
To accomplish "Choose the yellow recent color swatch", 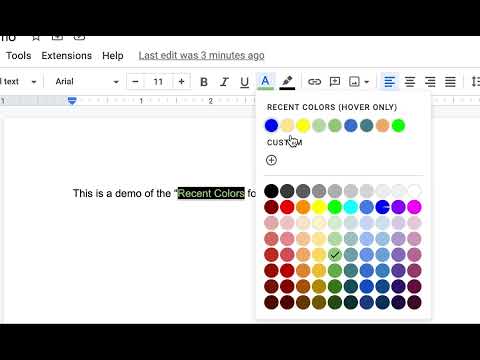I will [303, 126].
